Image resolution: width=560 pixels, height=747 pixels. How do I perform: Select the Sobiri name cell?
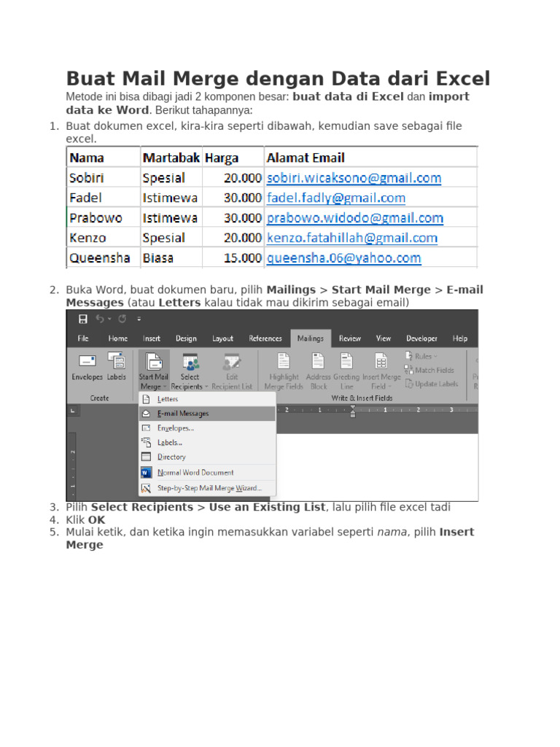104,178
